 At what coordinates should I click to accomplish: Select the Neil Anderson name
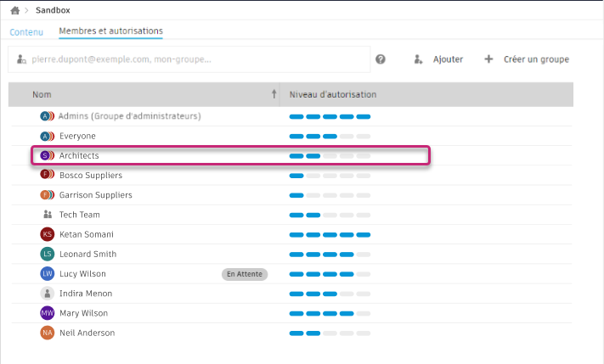click(x=87, y=333)
